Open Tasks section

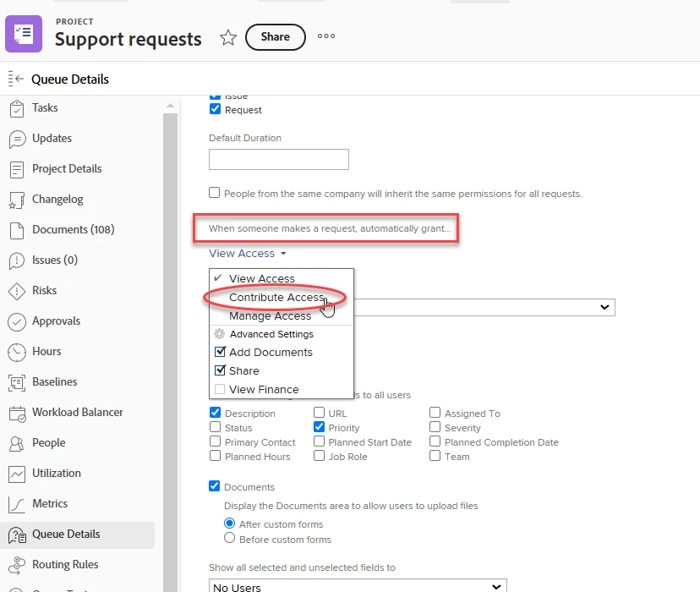(x=45, y=107)
